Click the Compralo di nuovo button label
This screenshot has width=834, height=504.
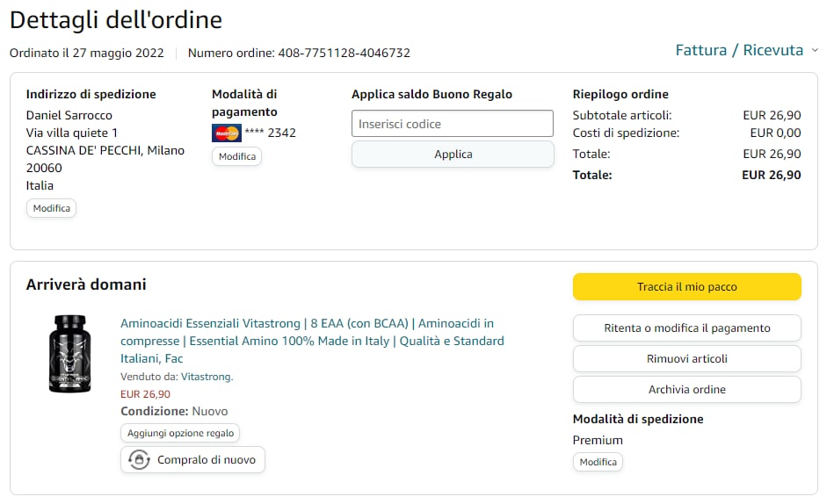207,459
